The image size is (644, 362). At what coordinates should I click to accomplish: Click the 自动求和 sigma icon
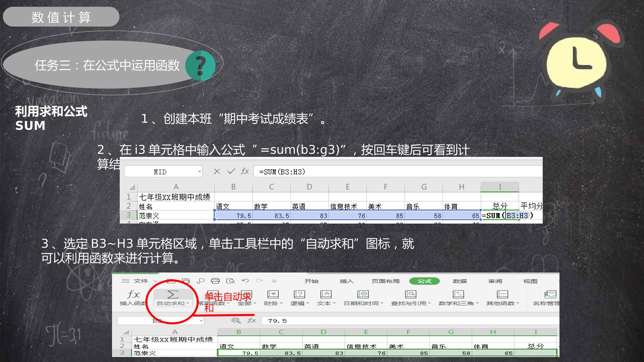(x=172, y=295)
